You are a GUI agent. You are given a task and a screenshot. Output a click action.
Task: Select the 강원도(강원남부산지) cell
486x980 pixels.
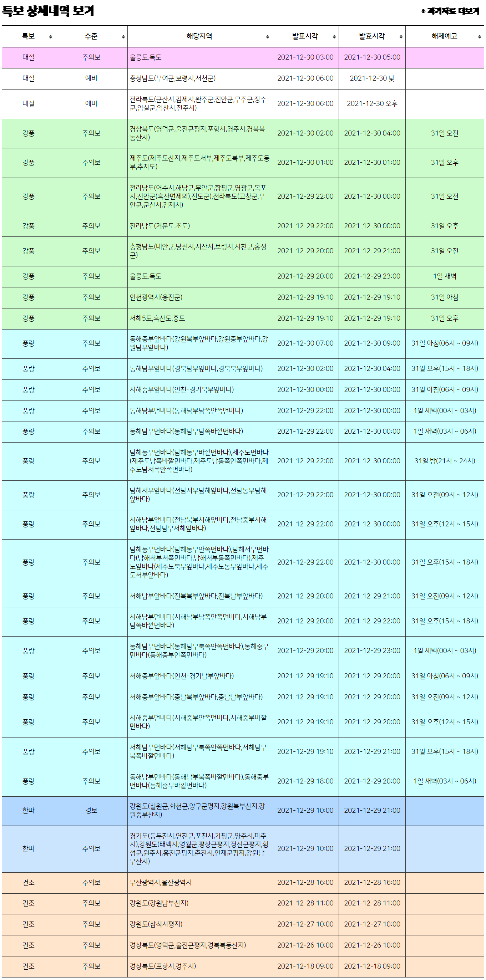click(x=200, y=904)
